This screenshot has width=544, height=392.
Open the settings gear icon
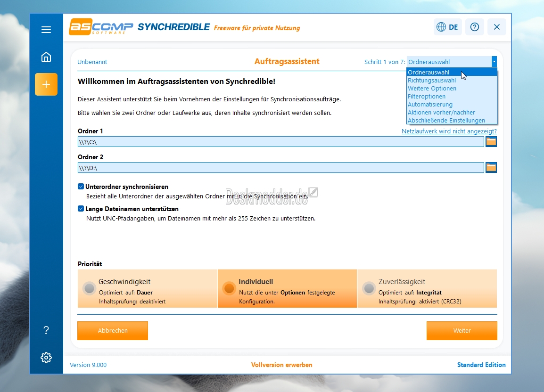[x=46, y=357]
